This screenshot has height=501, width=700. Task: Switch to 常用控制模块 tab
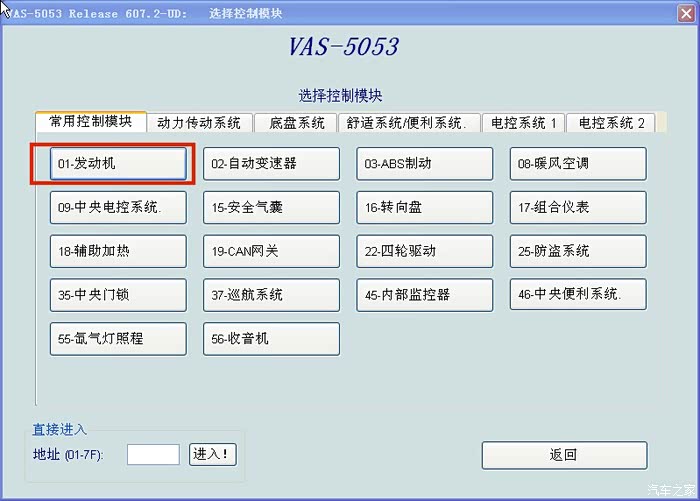point(91,121)
